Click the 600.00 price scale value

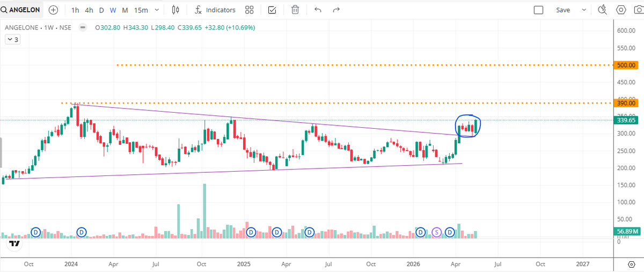tap(626, 31)
